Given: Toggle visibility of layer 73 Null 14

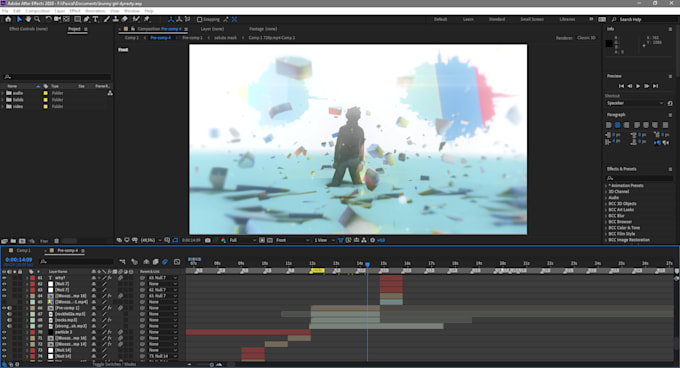Looking at the screenshot, I should 4,350.
